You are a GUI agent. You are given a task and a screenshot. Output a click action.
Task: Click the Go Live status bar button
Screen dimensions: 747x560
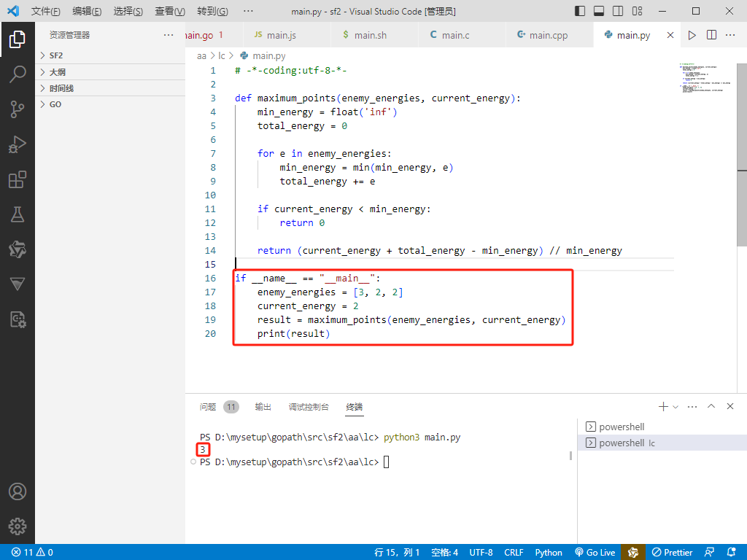pyautogui.click(x=595, y=553)
